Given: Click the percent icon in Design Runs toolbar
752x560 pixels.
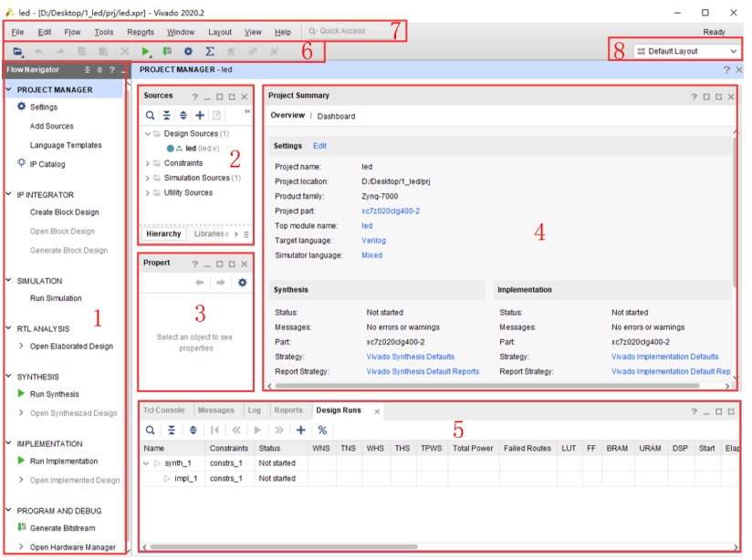Looking at the screenshot, I should click(322, 430).
